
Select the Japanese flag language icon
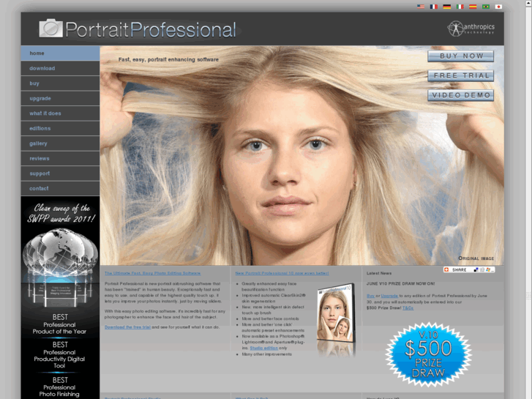click(498, 7)
